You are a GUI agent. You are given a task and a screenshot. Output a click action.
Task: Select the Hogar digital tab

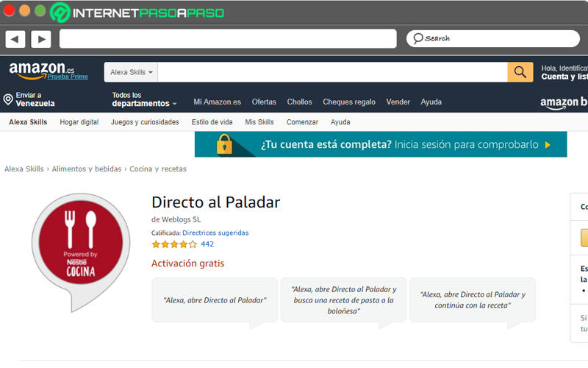point(79,122)
